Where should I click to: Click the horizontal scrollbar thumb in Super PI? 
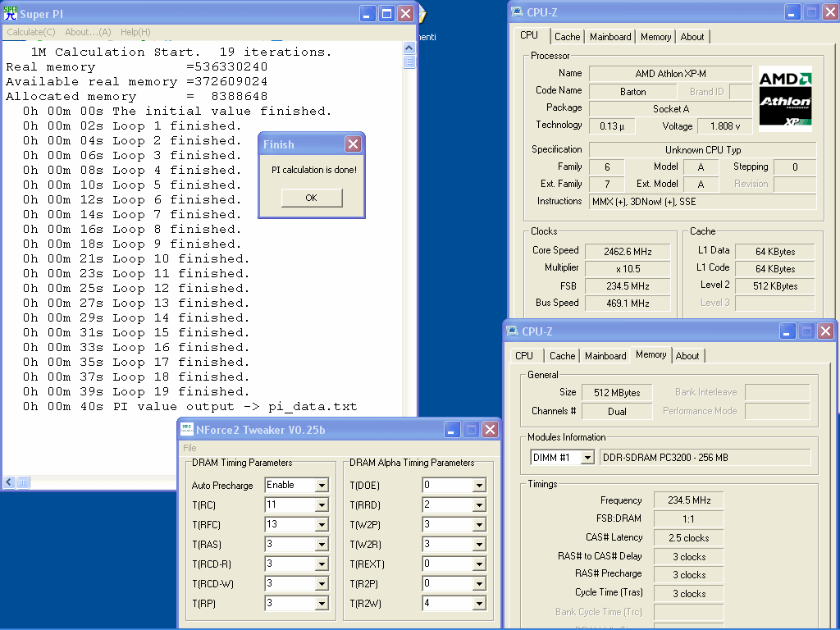tap(23, 482)
